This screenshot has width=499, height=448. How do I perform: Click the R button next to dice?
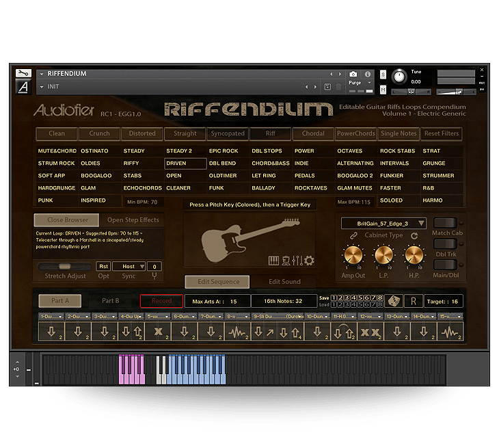(x=414, y=301)
